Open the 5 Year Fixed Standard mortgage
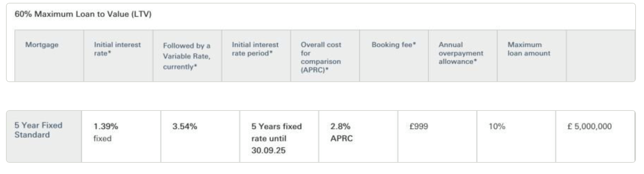This screenshot has width=644, height=174. point(38,130)
